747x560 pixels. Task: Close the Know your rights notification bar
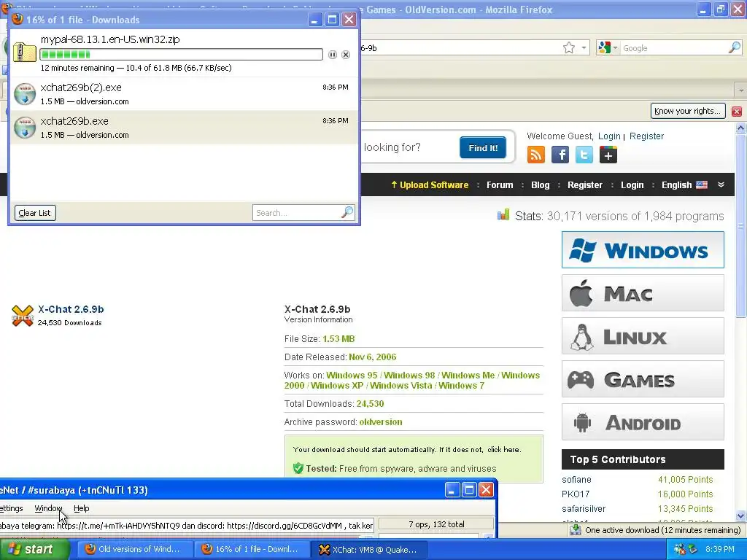click(x=737, y=111)
